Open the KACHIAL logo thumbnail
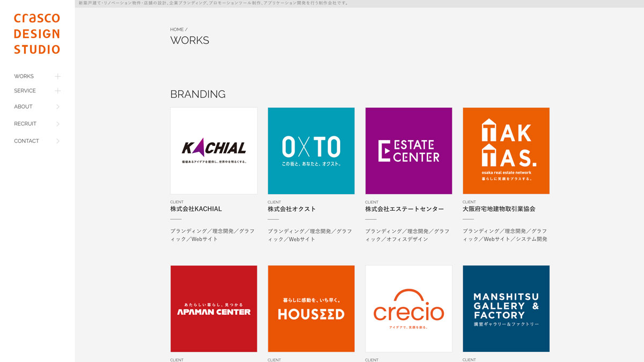The image size is (644, 362). [214, 151]
